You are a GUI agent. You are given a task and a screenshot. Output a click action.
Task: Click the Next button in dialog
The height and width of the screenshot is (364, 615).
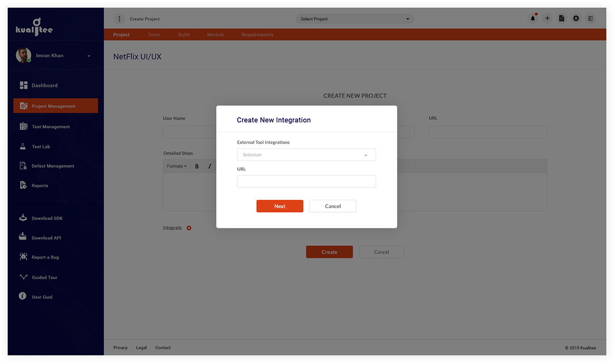[280, 206]
